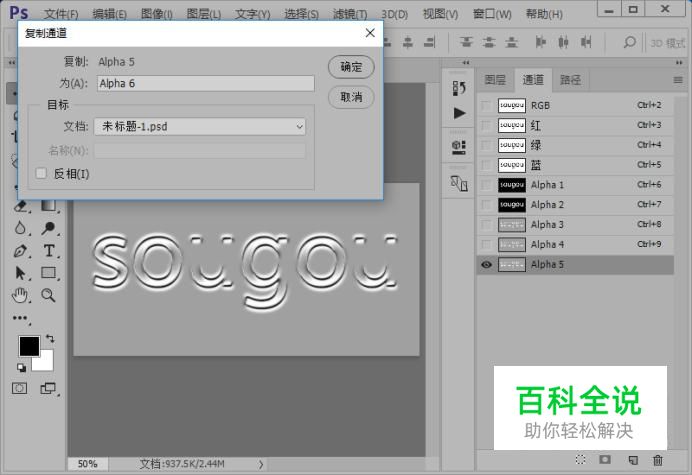692x475 pixels.
Task: Select the Horizontal Type tool
Action: click(49, 251)
